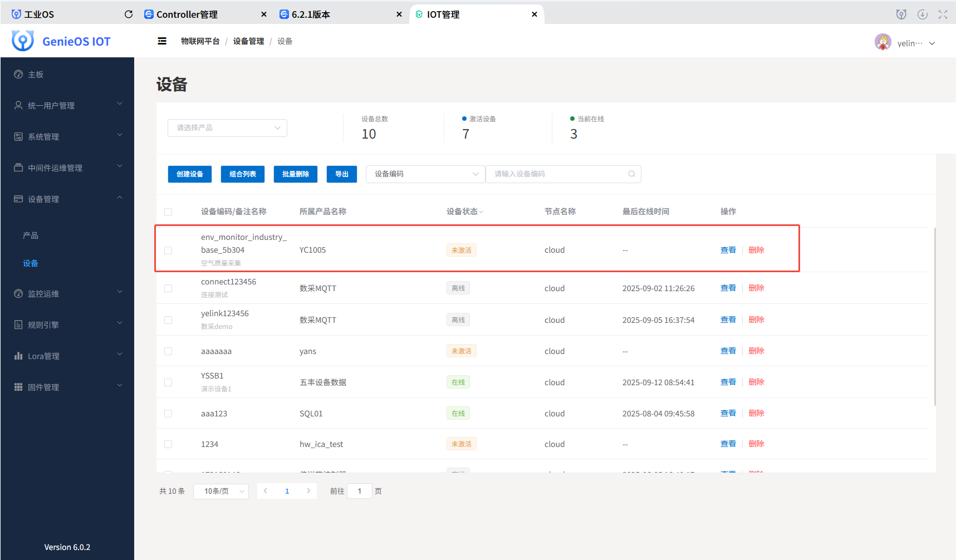This screenshot has height=560, width=956.
Task: Click the reload icon on 工业OS tab
Action: 129,14
